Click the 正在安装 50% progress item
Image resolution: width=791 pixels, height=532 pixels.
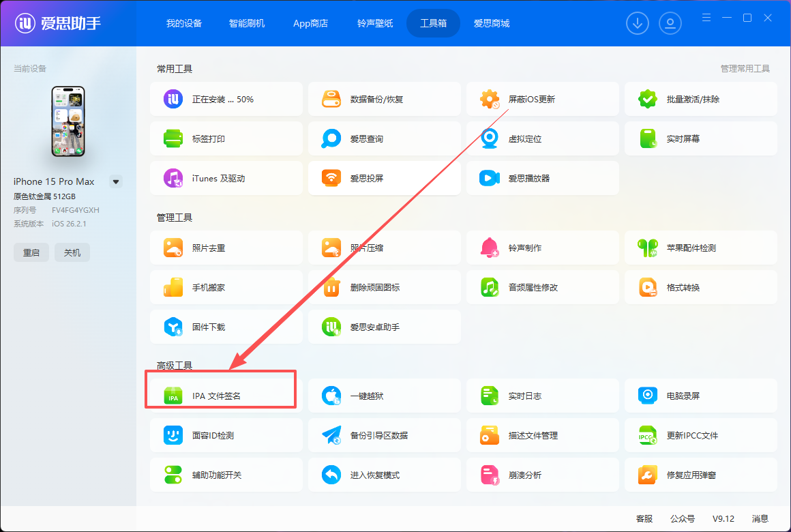pos(226,99)
